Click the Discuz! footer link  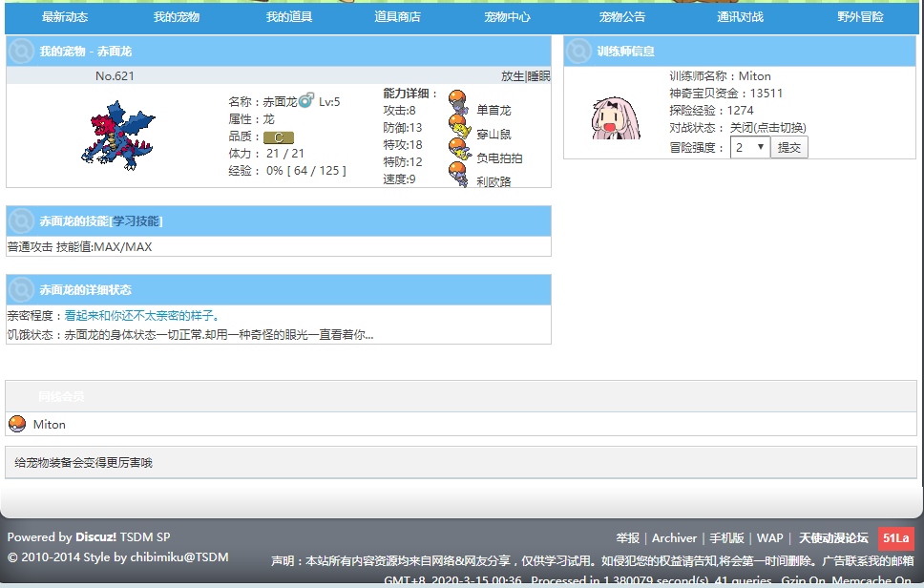tap(95, 536)
